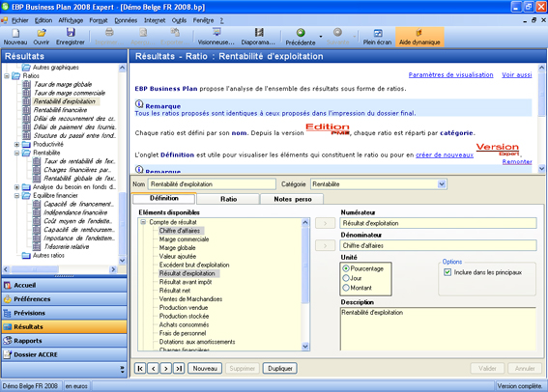The height and width of the screenshot is (392, 548).
Task: Collapse the Rentabilité folder node
Action: click(16, 153)
